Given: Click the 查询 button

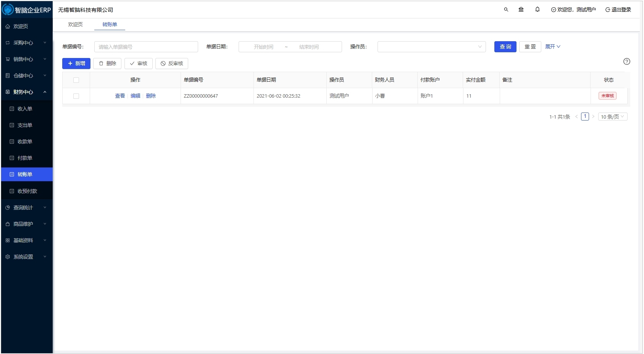Looking at the screenshot, I should point(505,47).
